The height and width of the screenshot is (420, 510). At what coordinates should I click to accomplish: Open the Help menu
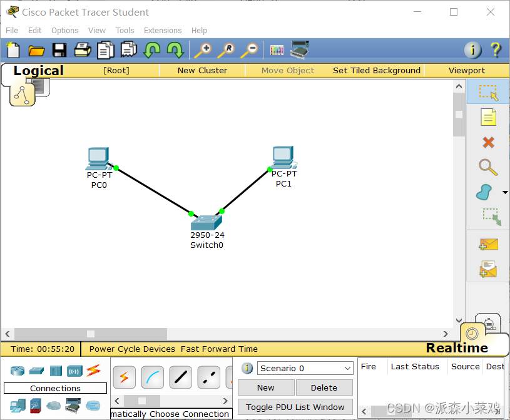(199, 30)
